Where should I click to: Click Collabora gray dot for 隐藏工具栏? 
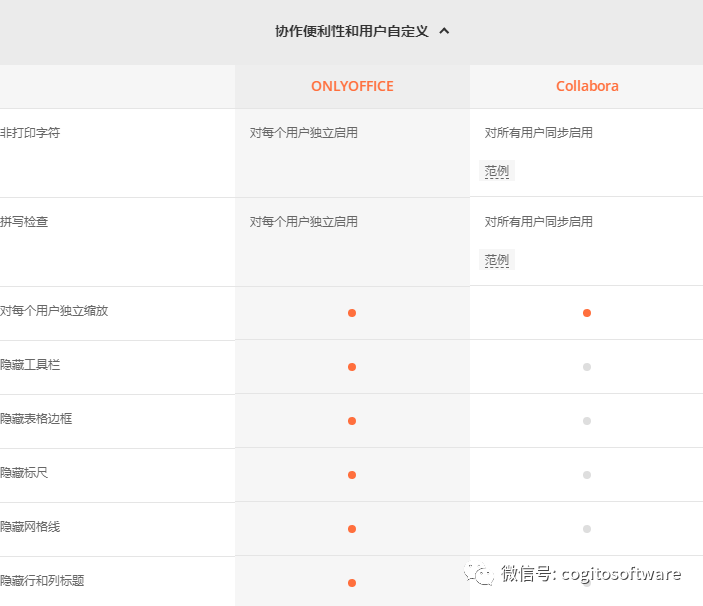587,367
